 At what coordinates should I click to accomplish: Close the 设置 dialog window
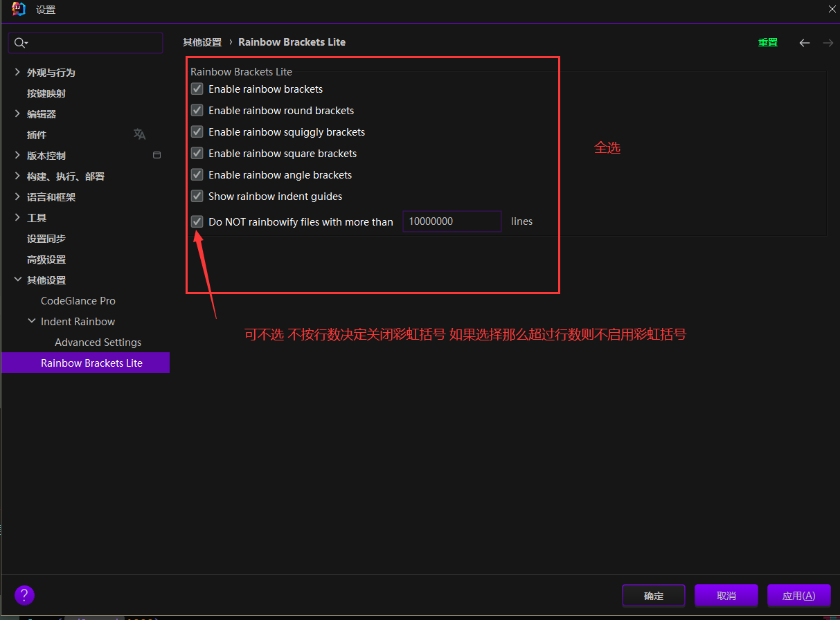pyautogui.click(x=832, y=9)
